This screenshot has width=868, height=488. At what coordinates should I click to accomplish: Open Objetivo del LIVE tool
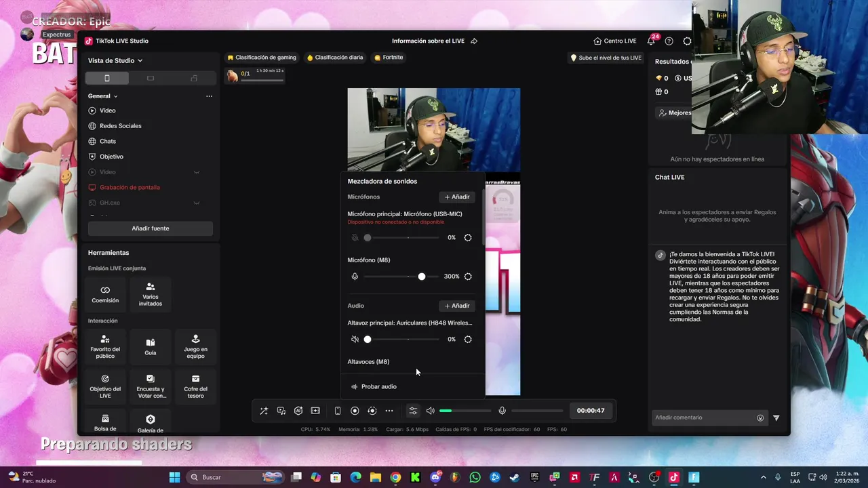105,386
